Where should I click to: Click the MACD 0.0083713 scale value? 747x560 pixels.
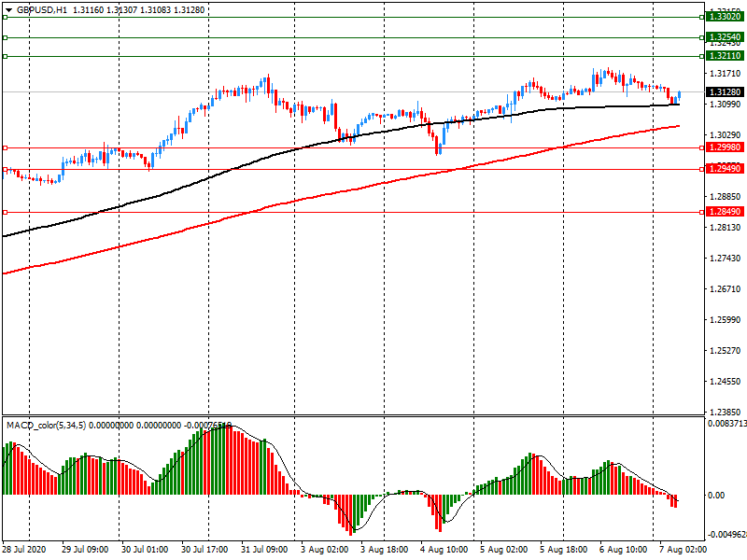(x=727, y=424)
